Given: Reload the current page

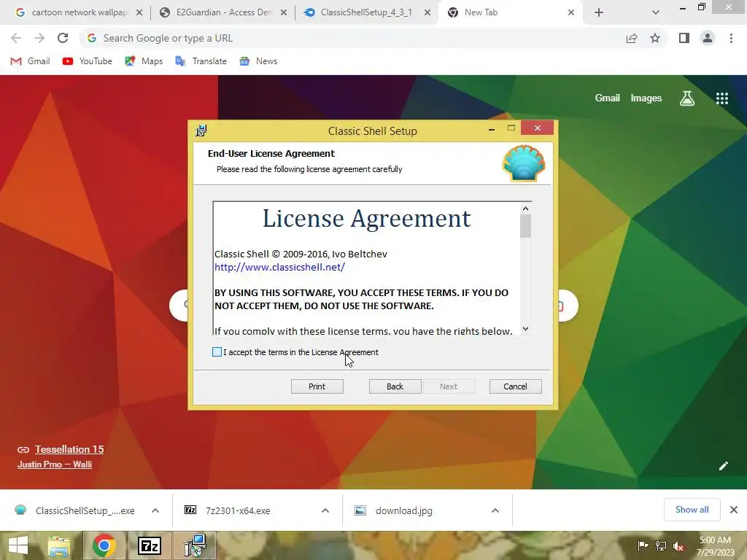Looking at the screenshot, I should [x=63, y=38].
